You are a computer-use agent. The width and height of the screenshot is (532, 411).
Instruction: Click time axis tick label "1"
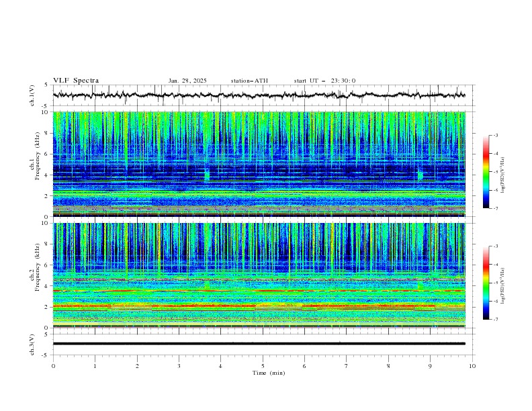coord(95,366)
